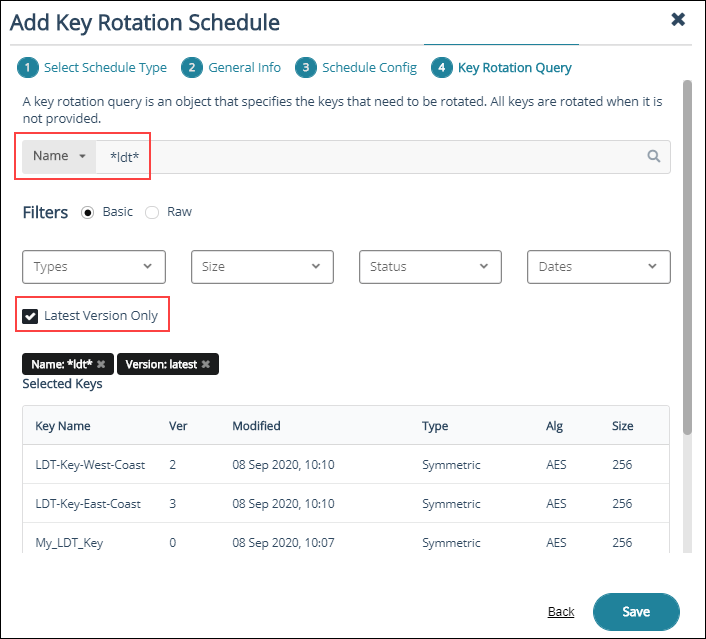Image resolution: width=706 pixels, height=639 pixels.
Task: Expand the Types filter dropdown
Action: pyautogui.click(x=94, y=267)
